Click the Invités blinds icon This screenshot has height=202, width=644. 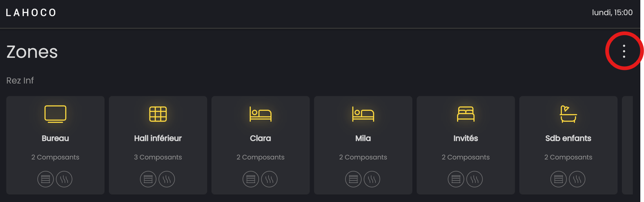point(456,179)
